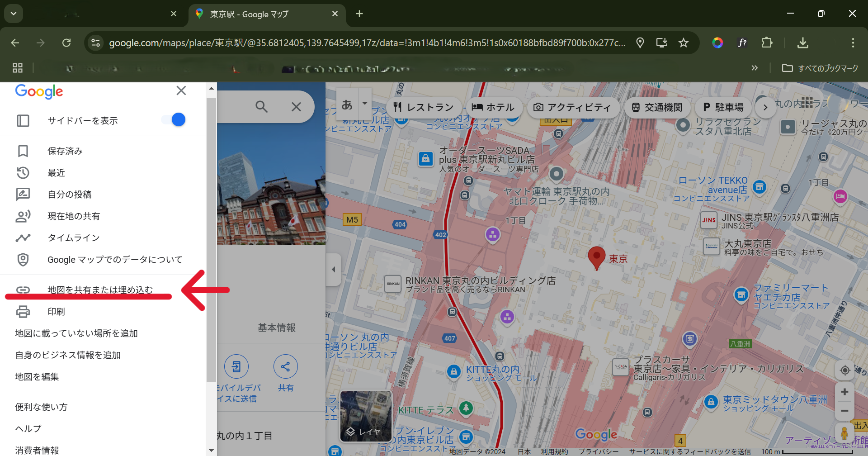This screenshot has height=456, width=868.
Task: Open the レイヤ layers thumbnail
Action: click(366, 416)
